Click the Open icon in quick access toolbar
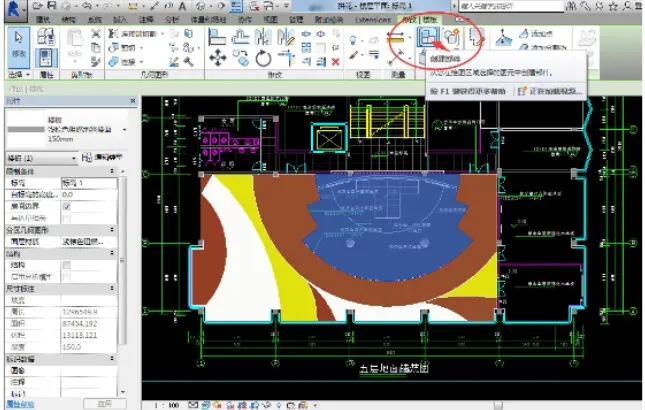The width and height of the screenshot is (645, 410). click(x=37, y=5)
